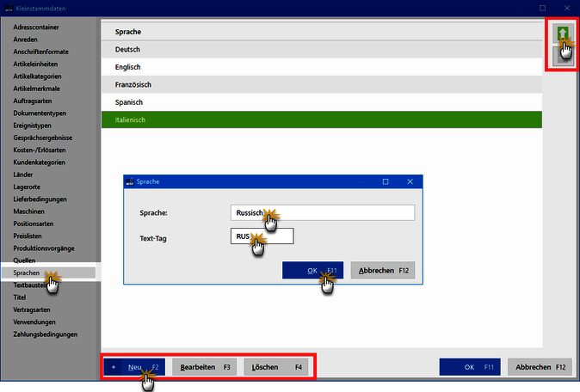Viewport: 580px width, 392px height.
Task: Maximize the Sprache dialog
Action: coord(386,181)
